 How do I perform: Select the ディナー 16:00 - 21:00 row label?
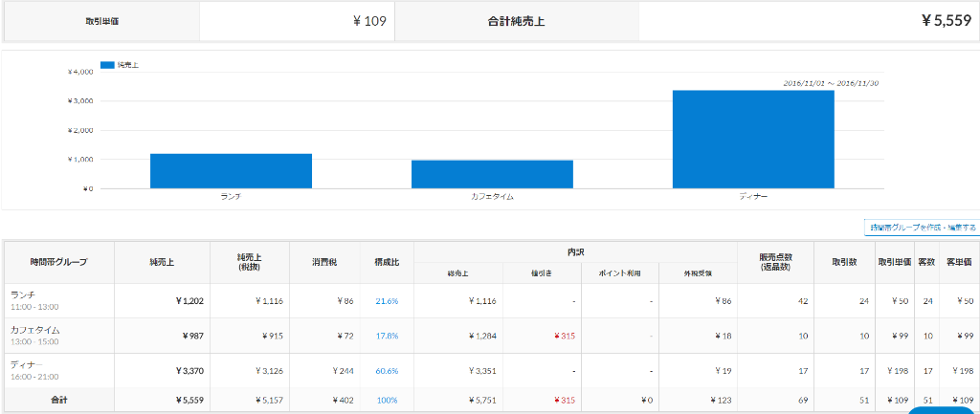point(59,371)
